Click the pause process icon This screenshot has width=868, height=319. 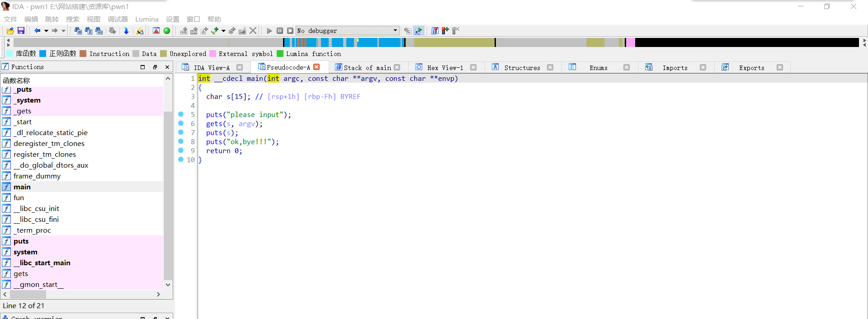(x=280, y=31)
